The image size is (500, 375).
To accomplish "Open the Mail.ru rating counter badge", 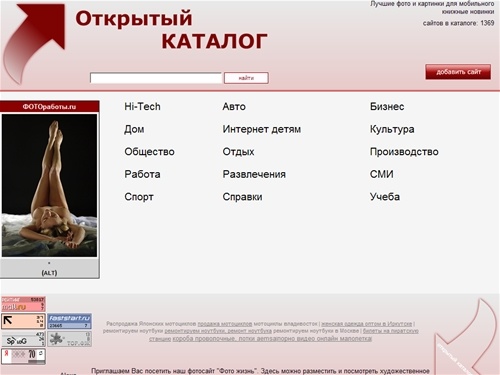I will coord(23,304).
